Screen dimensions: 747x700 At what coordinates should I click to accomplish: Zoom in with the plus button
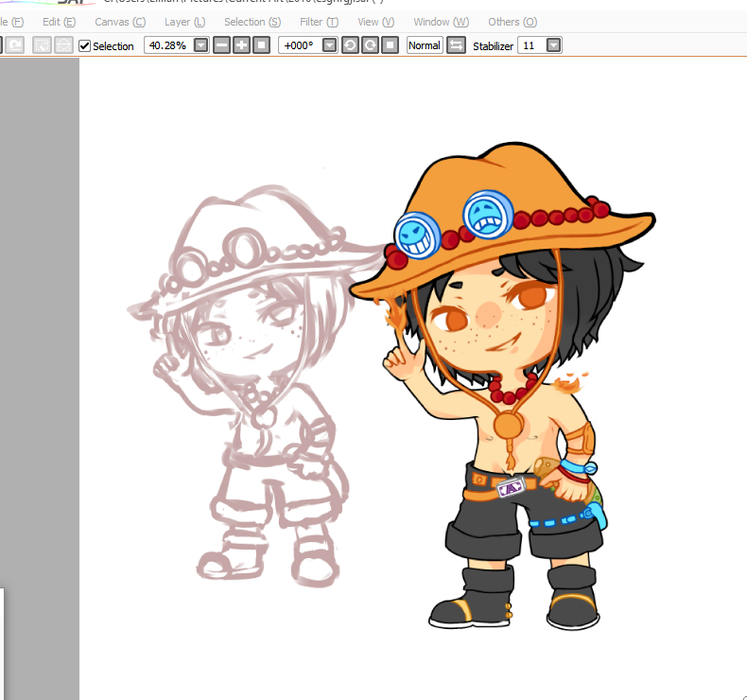[x=241, y=45]
